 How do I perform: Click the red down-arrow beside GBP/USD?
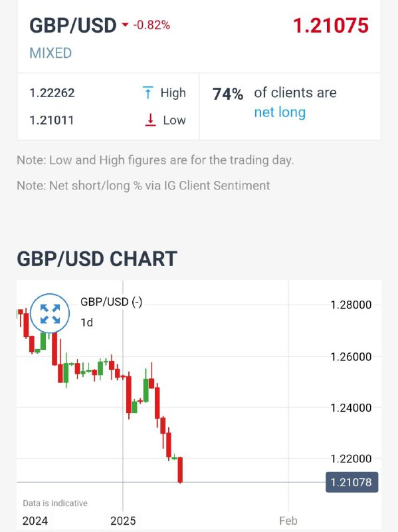coord(125,25)
